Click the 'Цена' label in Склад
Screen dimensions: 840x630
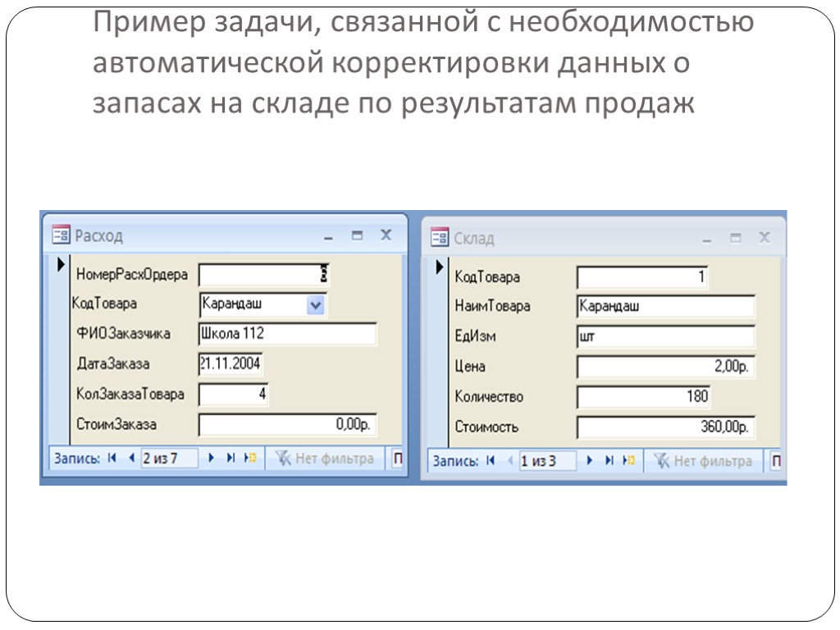click(470, 367)
